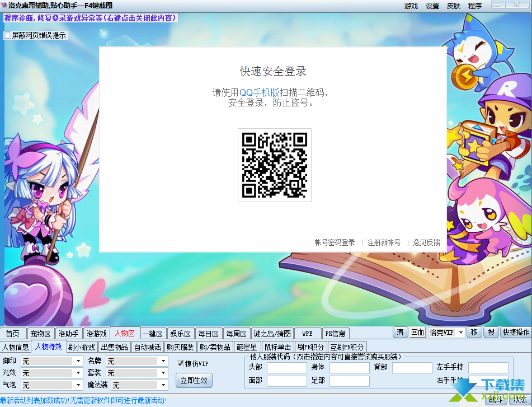Image resolution: width=532 pixels, height=407 pixels.
Task: Open the 名牌 dropdown list
Action: pos(163,361)
